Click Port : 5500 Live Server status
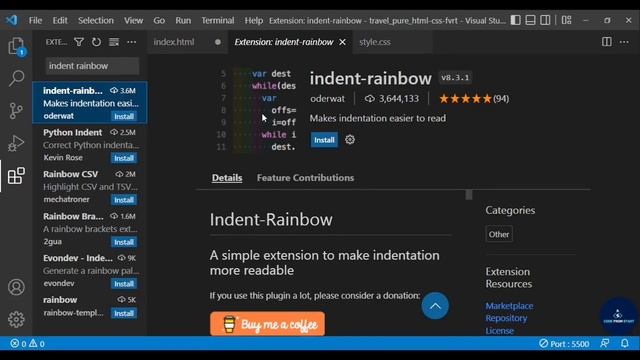 point(564,344)
